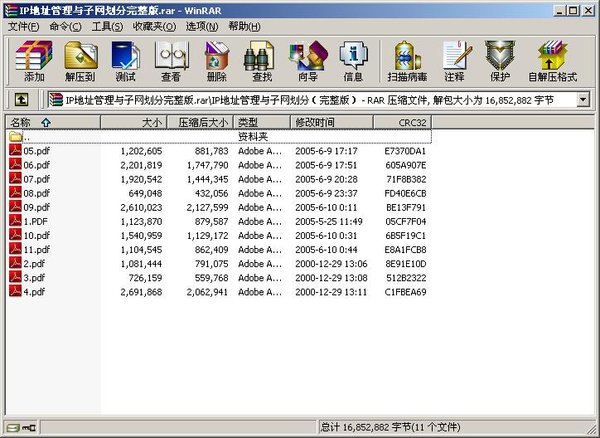
Task: Open the 文件(F) menu
Action: (24, 26)
